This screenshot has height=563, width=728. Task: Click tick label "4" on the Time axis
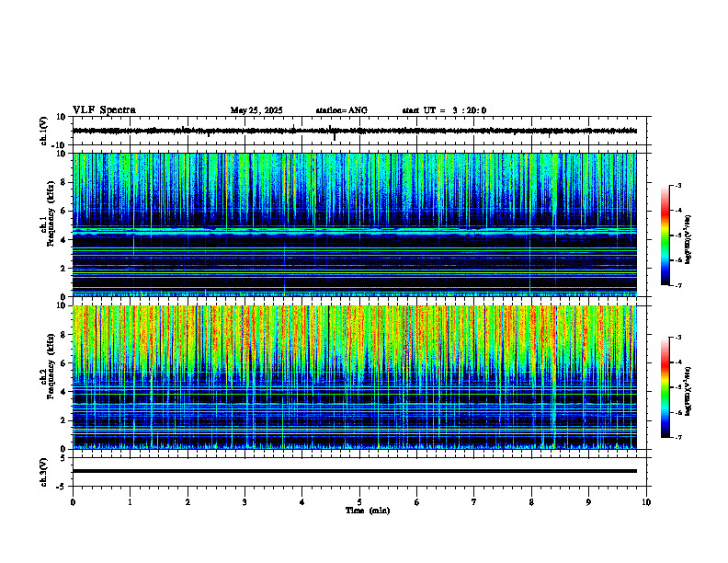click(302, 502)
